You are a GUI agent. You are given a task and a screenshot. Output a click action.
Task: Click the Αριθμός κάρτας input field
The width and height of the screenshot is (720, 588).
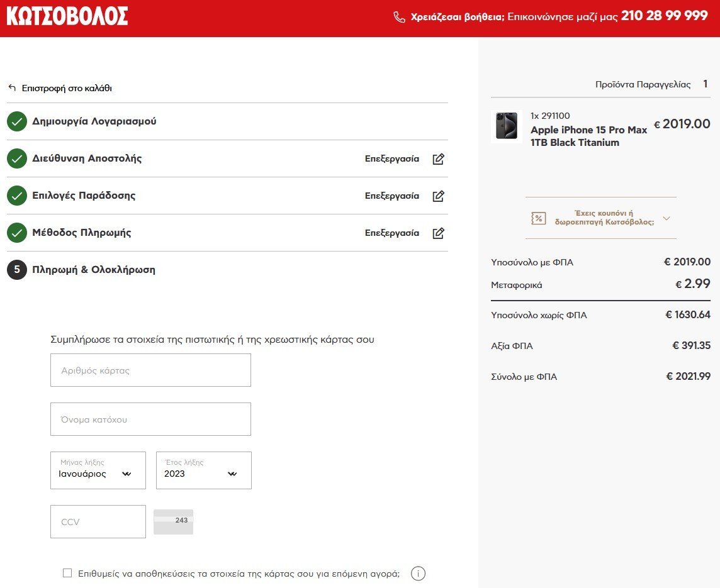pos(150,370)
